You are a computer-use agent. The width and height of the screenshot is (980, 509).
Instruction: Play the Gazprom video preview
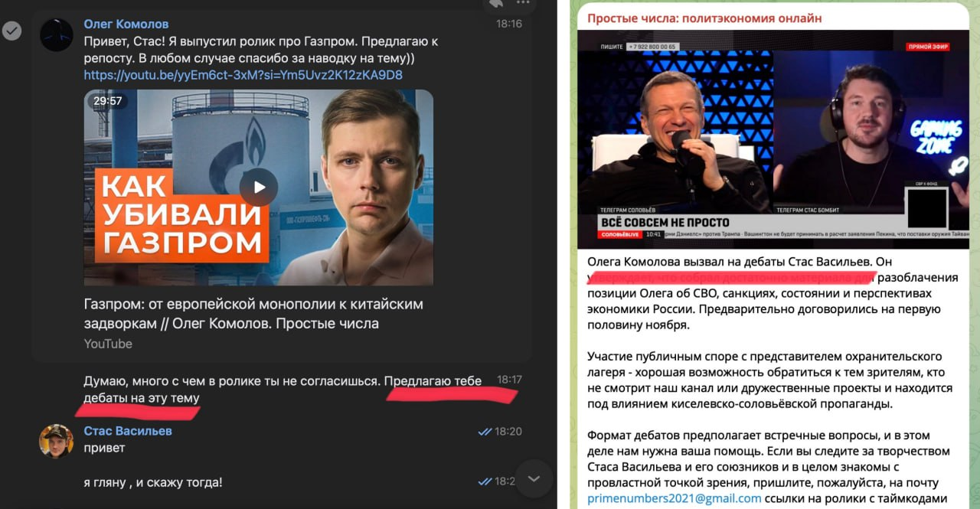259,187
